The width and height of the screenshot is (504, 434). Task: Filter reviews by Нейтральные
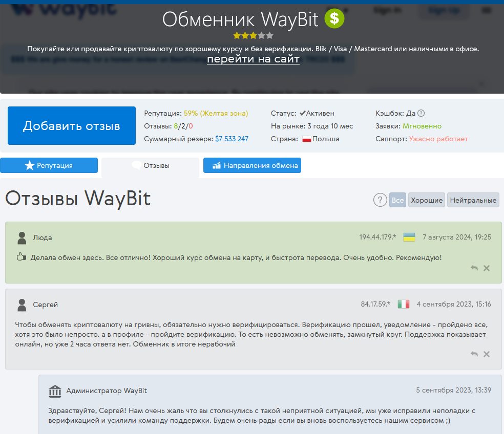tap(473, 200)
